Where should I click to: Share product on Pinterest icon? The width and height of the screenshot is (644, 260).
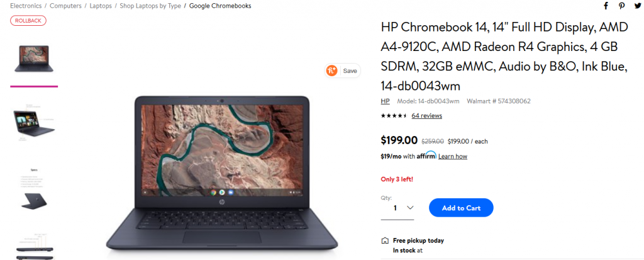click(x=622, y=6)
